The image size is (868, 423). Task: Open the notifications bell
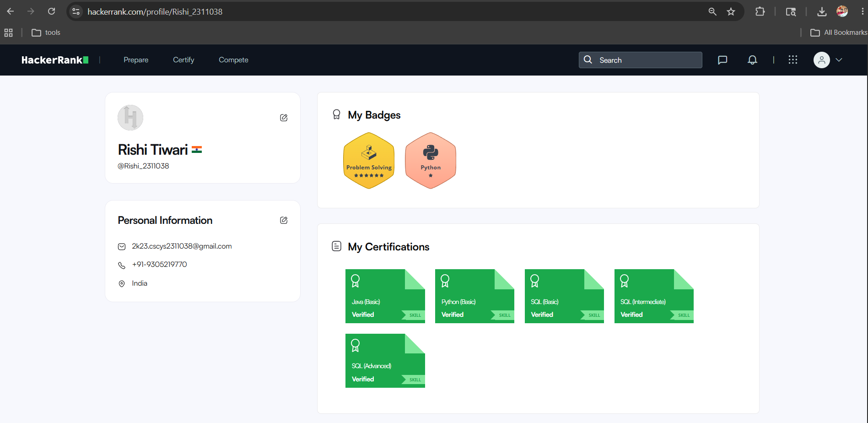pos(752,60)
